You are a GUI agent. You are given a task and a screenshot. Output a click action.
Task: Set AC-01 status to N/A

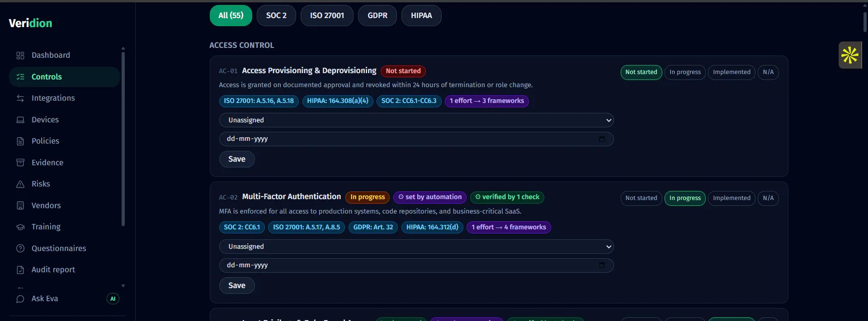point(768,72)
